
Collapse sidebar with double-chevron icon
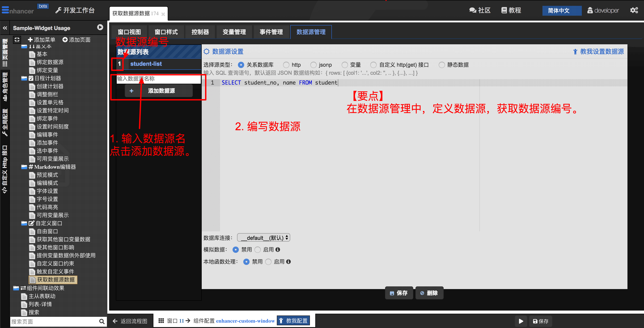tap(5, 28)
